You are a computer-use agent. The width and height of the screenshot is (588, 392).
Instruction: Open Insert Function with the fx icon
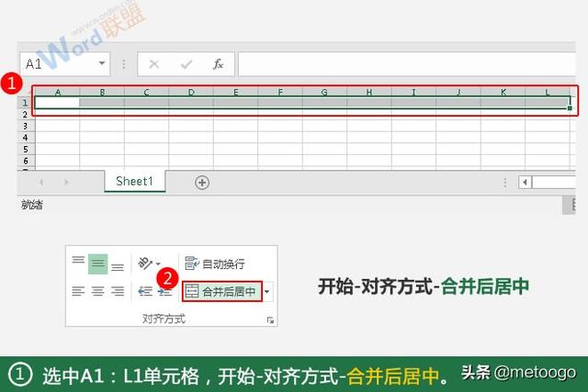pyautogui.click(x=219, y=64)
